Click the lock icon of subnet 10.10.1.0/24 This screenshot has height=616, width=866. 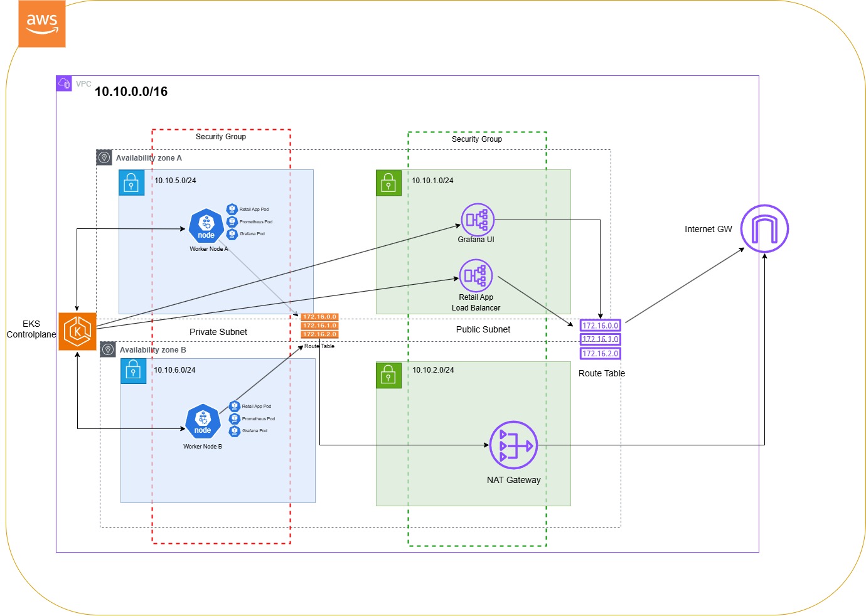[388, 183]
